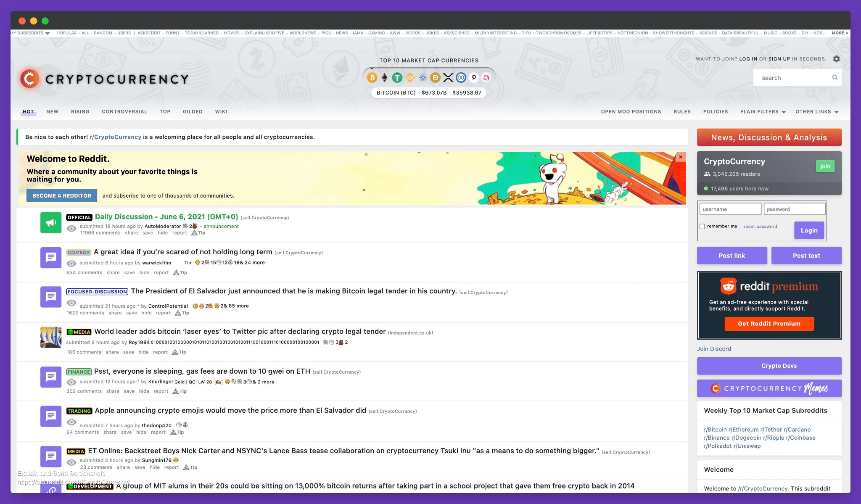861x504 pixels.
Task: Click the Bitcoin icon in the market cap carousel
Action: [372, 78]
